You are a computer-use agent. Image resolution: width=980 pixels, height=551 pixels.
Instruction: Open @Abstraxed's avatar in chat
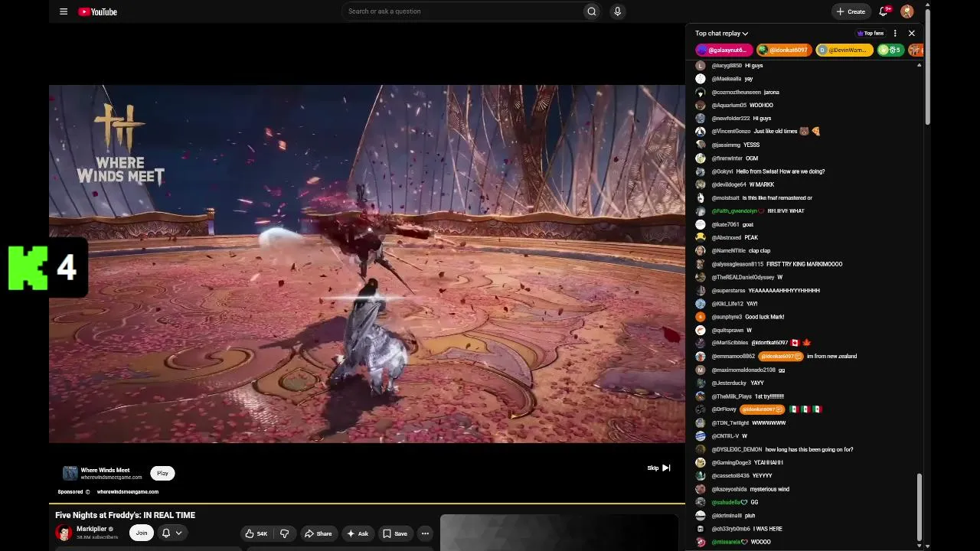click(x=700, y=237)
